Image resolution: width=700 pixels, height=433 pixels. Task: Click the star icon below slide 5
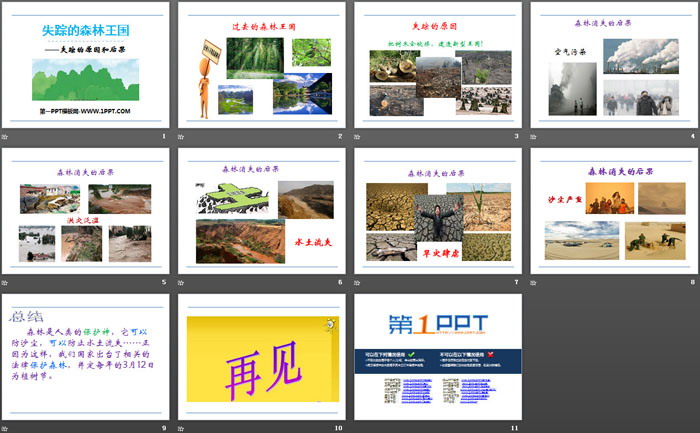[x=7, y=282]
